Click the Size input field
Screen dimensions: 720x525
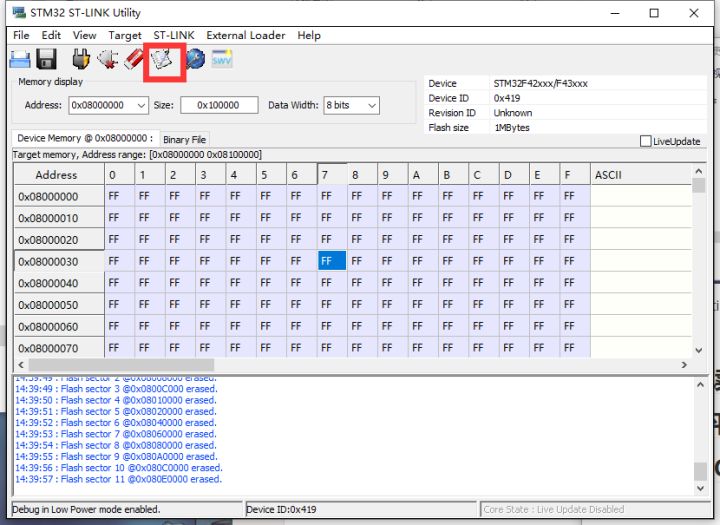pos(219,105)
